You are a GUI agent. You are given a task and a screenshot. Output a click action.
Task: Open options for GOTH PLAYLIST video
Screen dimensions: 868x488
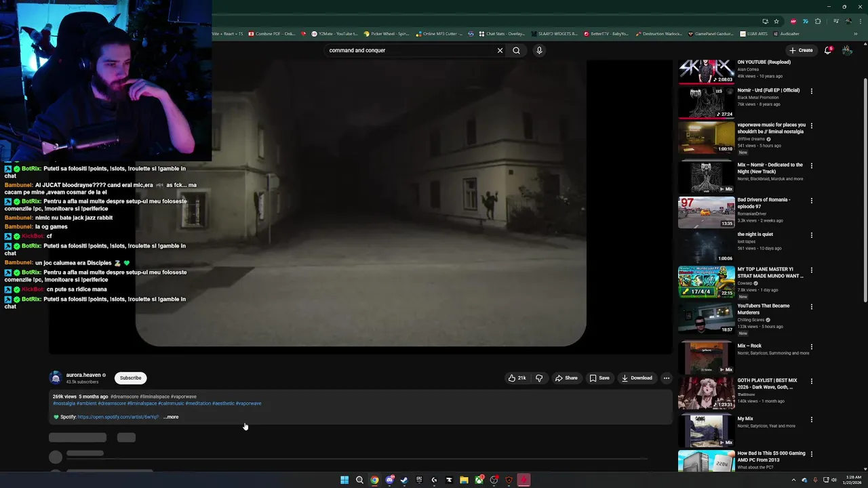(812, 381)
